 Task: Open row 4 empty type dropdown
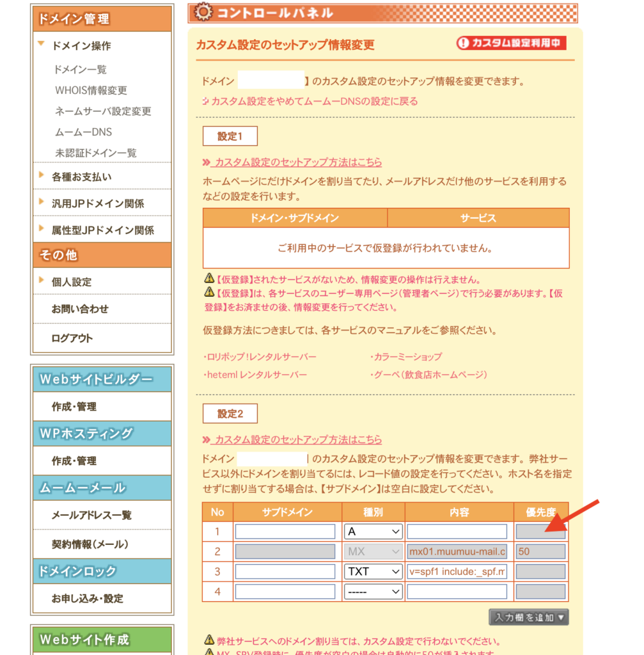(x=373, y=592)
